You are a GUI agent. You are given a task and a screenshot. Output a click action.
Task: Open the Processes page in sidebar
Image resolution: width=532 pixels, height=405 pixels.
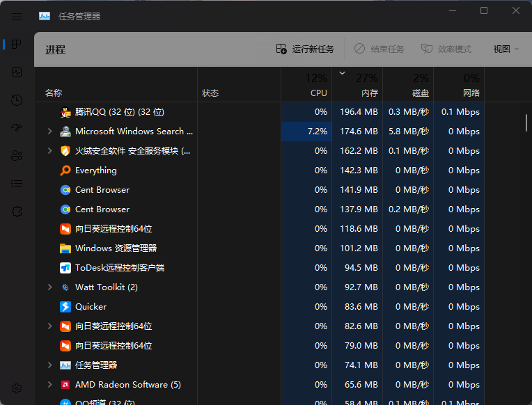(x=17, y=44)
